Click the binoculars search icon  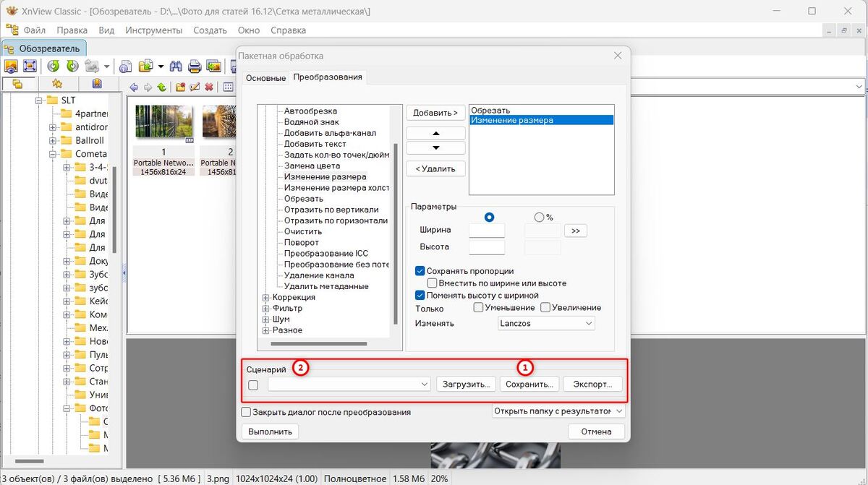[x=176, y=66]
